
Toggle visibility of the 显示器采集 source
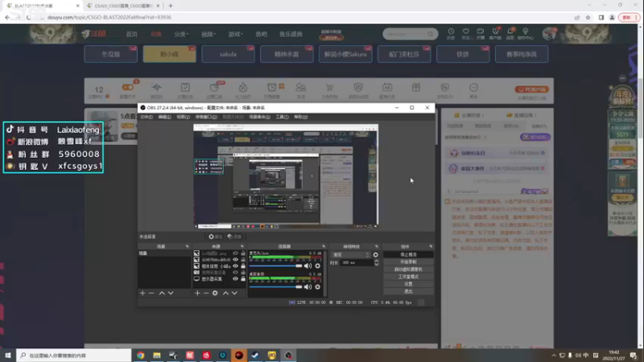[x=235, y=278]
